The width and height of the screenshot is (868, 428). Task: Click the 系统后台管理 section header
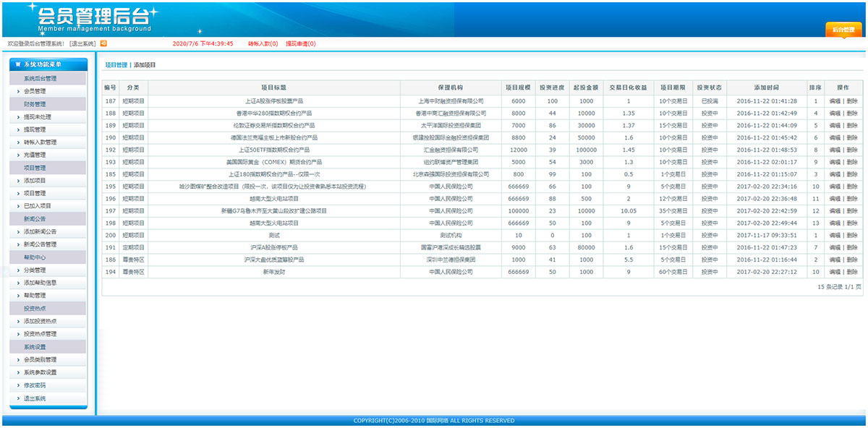pos(48,78)
